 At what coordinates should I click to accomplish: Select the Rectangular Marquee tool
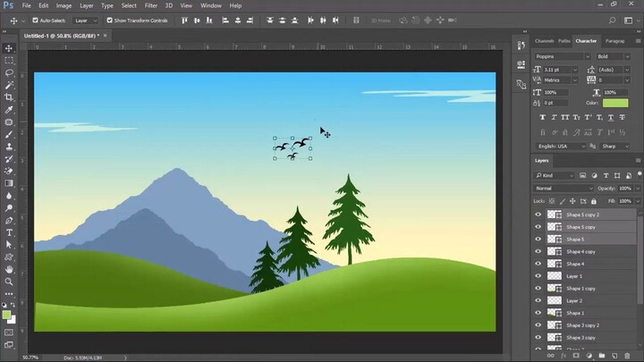coord(9,61)
